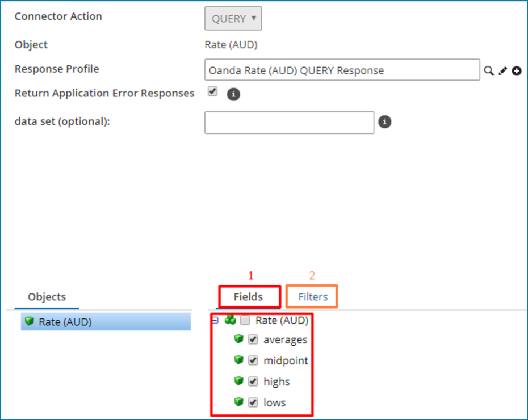Click the pencil edit icon for Response Profile
This screenshot has width=528, height=420.
click(x=502, y=71)
